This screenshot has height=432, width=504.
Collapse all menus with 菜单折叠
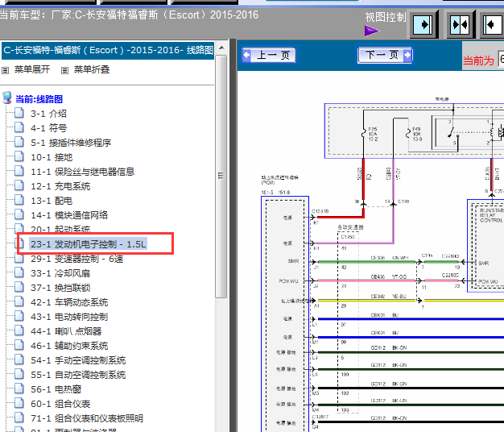pyautogui.click(x=92, y=70)
